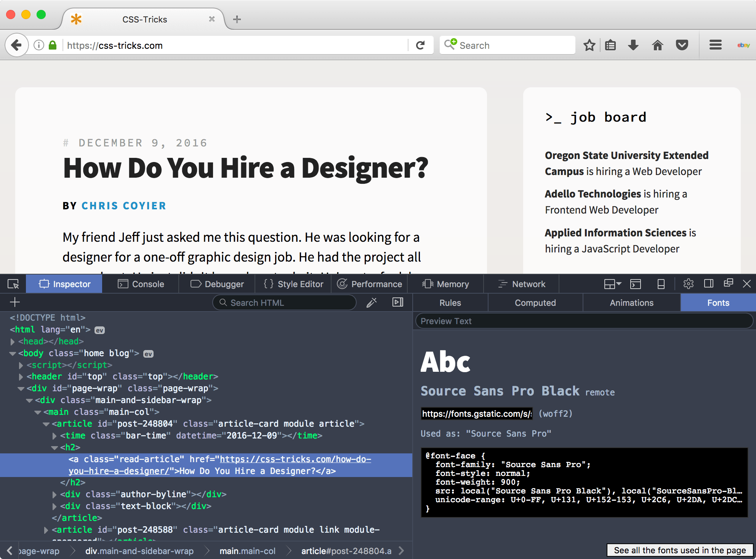Screen dimensions: 756x559
Task: Click the element picker icon in devtools
Action: [x=13, y=284]
